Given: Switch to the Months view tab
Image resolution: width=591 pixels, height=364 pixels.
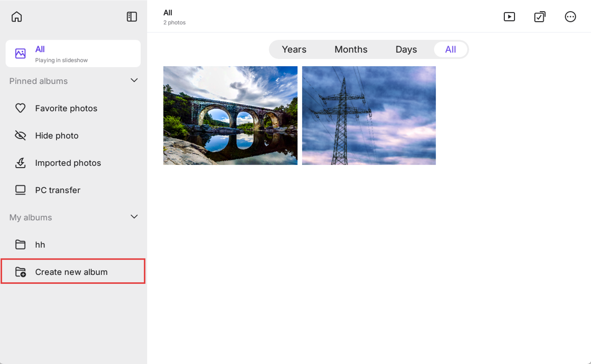Looking at the screenshot, I should (x=351, y=49).
